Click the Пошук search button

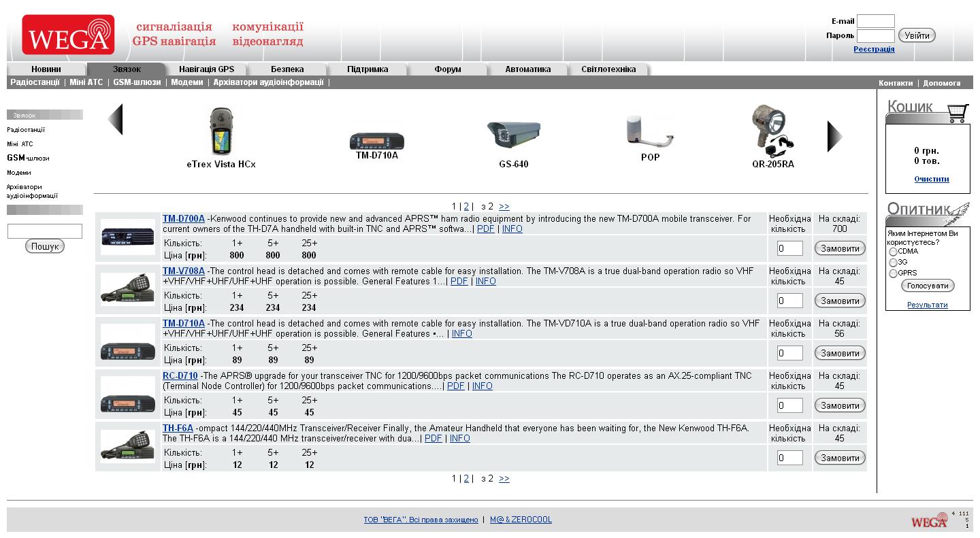(45, 246)
